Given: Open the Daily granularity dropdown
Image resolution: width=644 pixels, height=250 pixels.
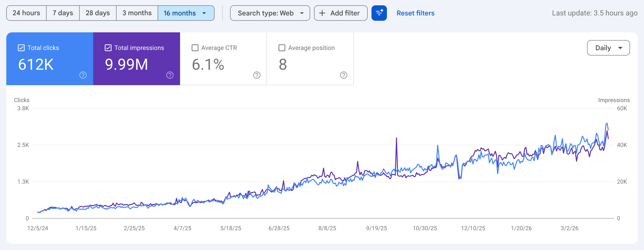Looking at the screenshot, I should point(608,48).
